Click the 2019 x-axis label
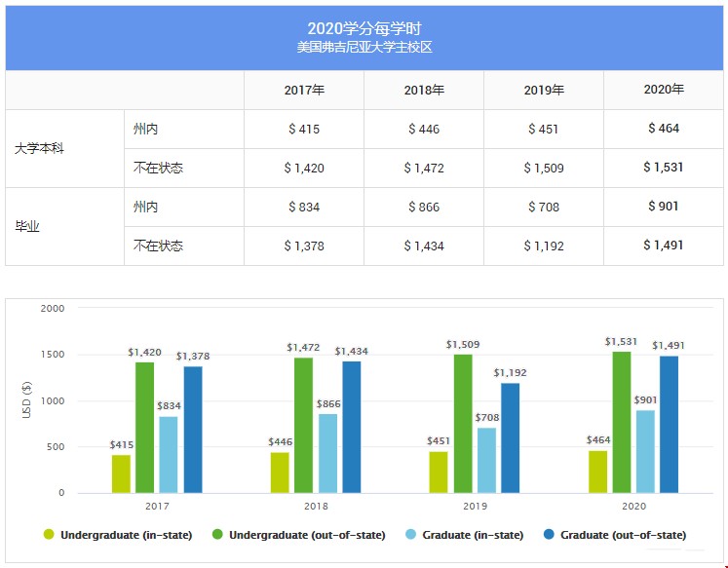Viewport: 728px width, 568px height. coord(475,506)
